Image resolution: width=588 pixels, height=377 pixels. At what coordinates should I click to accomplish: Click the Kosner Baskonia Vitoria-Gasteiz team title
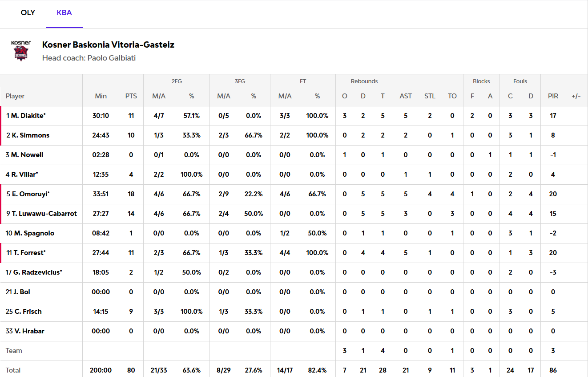click(x=108, y=45)
